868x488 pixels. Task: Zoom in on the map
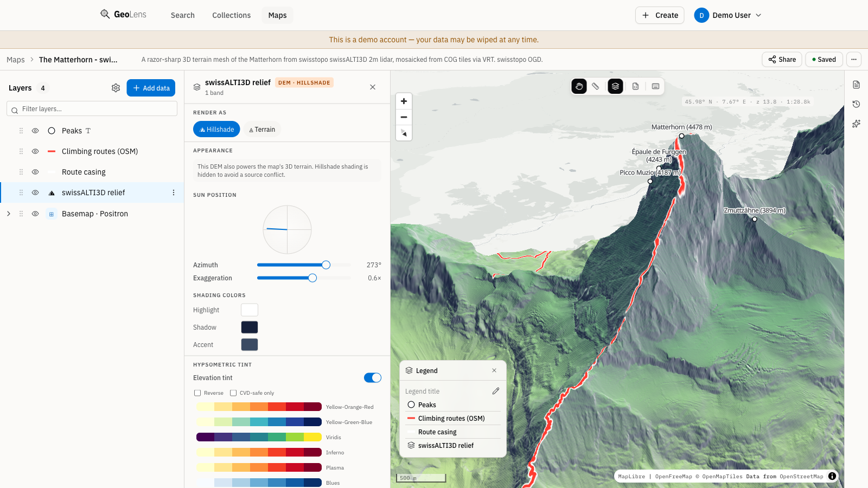click(404, 101)
